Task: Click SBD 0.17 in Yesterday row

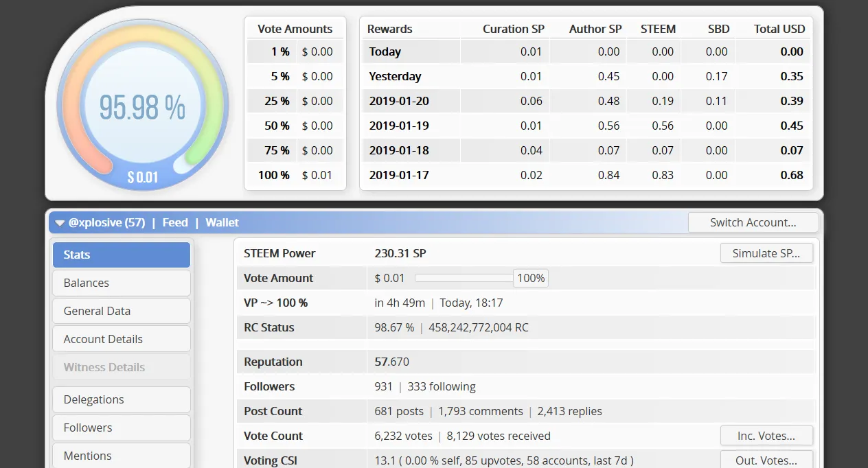Action: [717, 76]
